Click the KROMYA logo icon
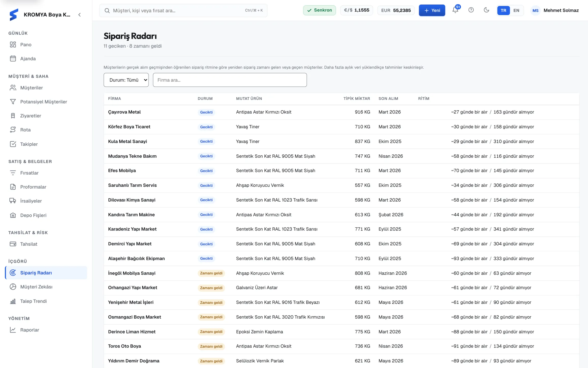The height and width of the screenshot is (368, 588). pyautogui.click(x=14, y=15)
